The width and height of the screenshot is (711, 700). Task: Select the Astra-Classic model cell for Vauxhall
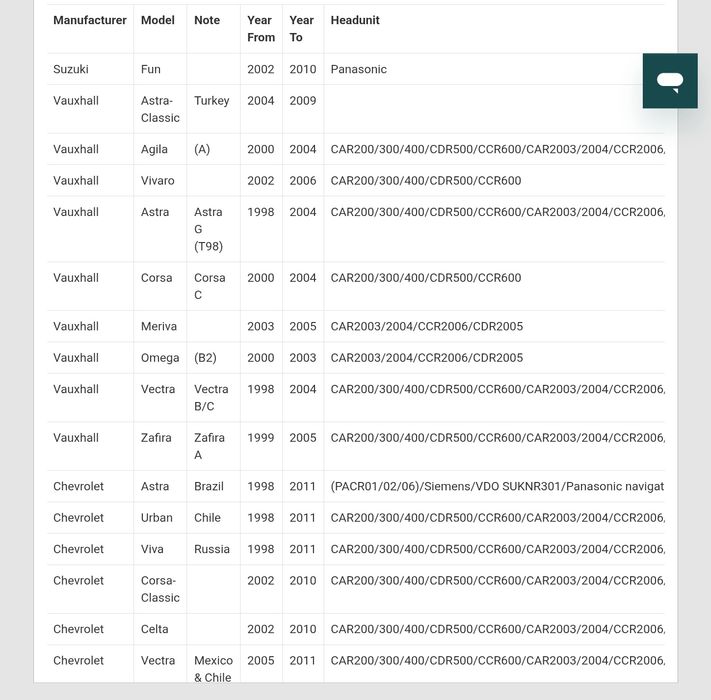tap(160, 109)
